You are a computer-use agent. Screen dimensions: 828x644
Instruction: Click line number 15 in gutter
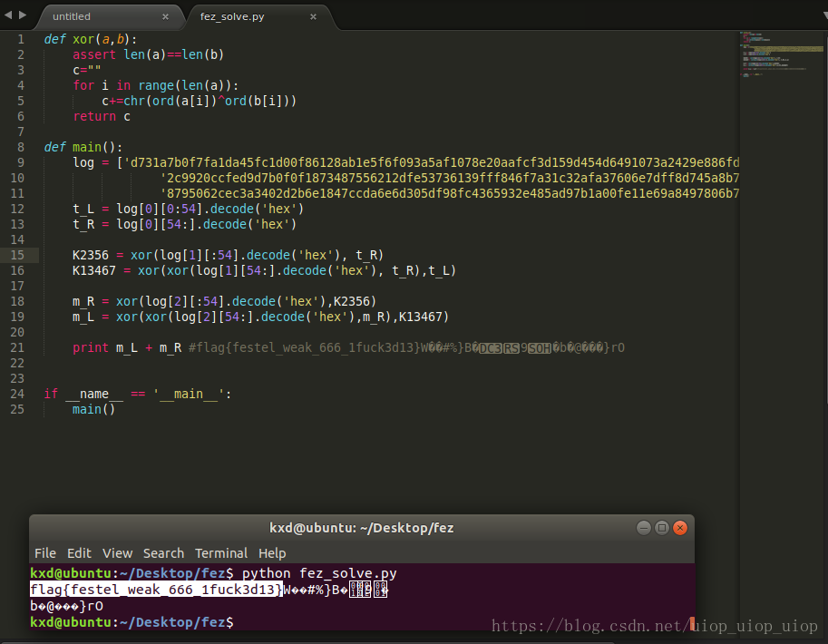click(x=17, y=255)
